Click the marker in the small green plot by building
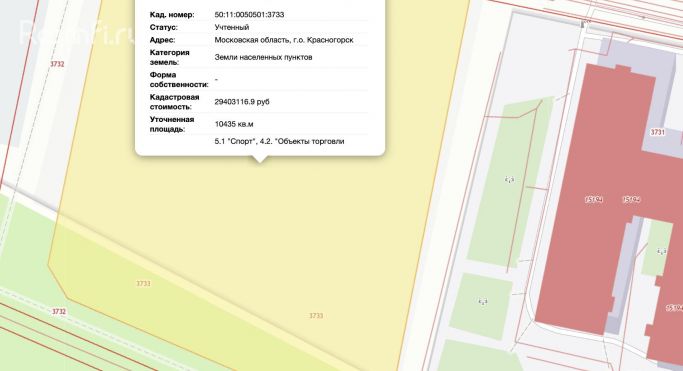This screenshot has width=683, height=371. [x=662, y=251]
